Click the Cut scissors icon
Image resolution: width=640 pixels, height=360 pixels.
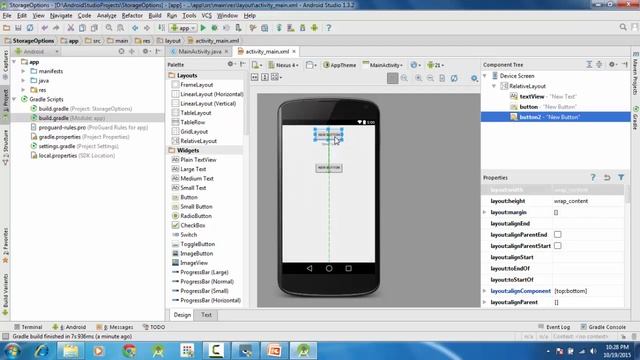pos(71,28)
